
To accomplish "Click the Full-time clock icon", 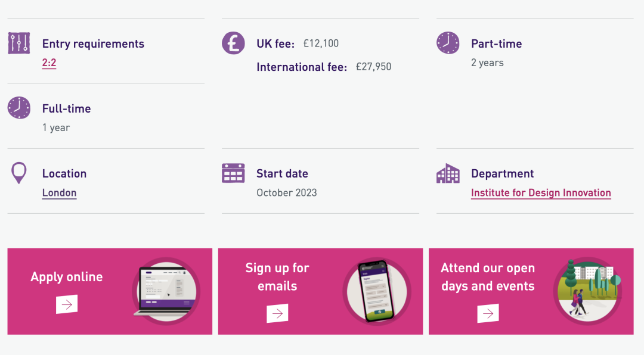I will tap(19, 108).
